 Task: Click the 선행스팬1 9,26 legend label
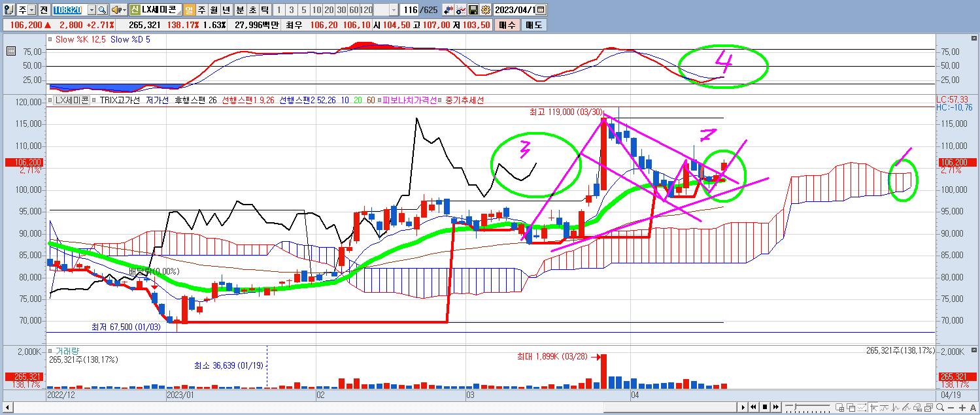[248, 100]
